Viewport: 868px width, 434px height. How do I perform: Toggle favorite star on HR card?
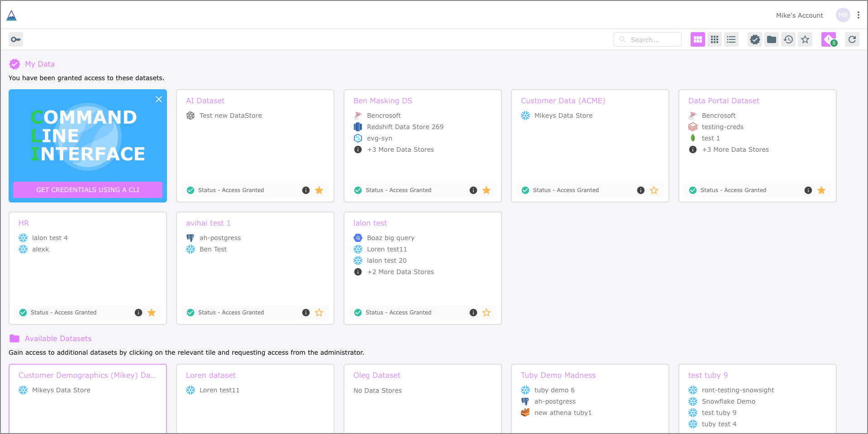coord(152,313)
